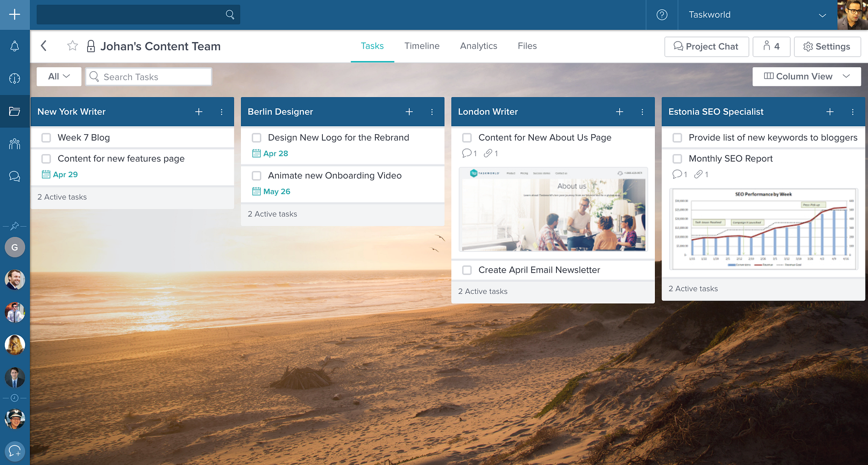The image size is (868, 465).
Task: Select the G avatar in sidebar
Action: (x=15, y=247)
